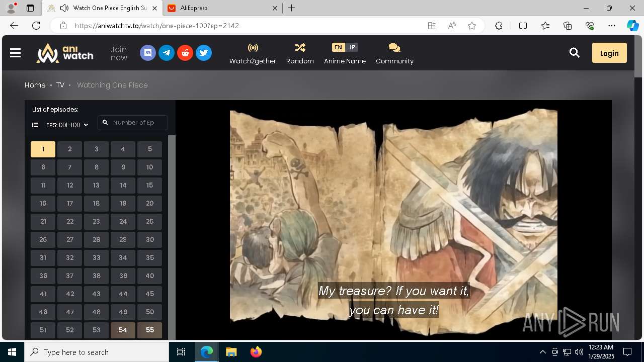
Task: Open the Apps available icon in address bar
Action: pyautogui.click(x=432, y=26)
